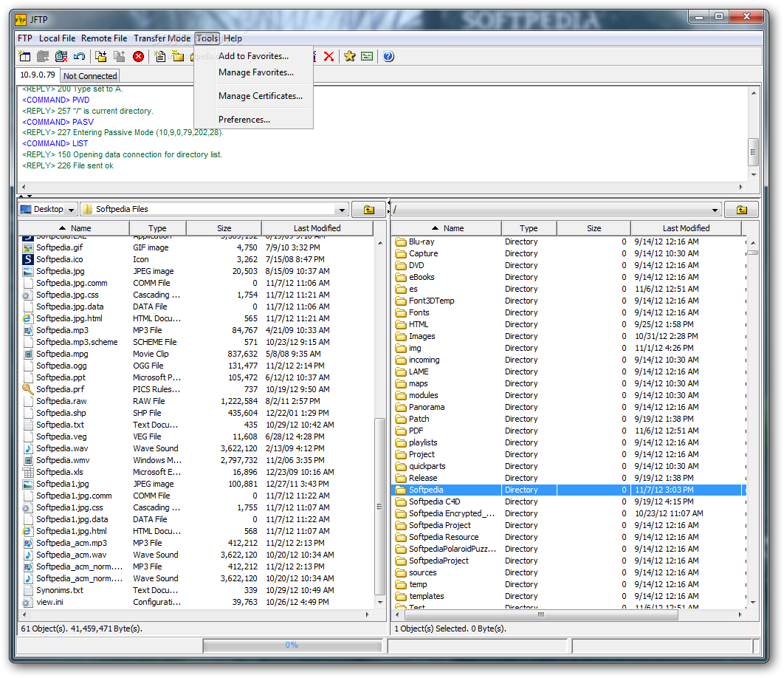Click the local pane up-folder icon button

[x=368, y=209]
